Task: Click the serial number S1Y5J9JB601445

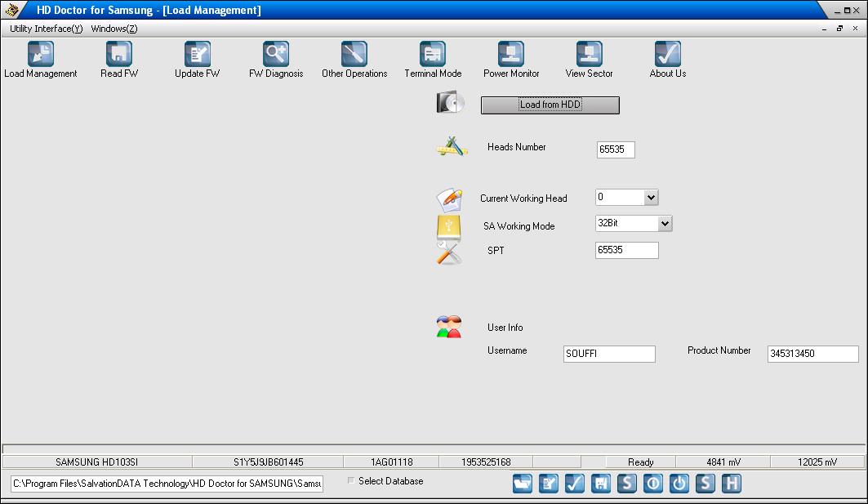Action: [x=268, y=462]
